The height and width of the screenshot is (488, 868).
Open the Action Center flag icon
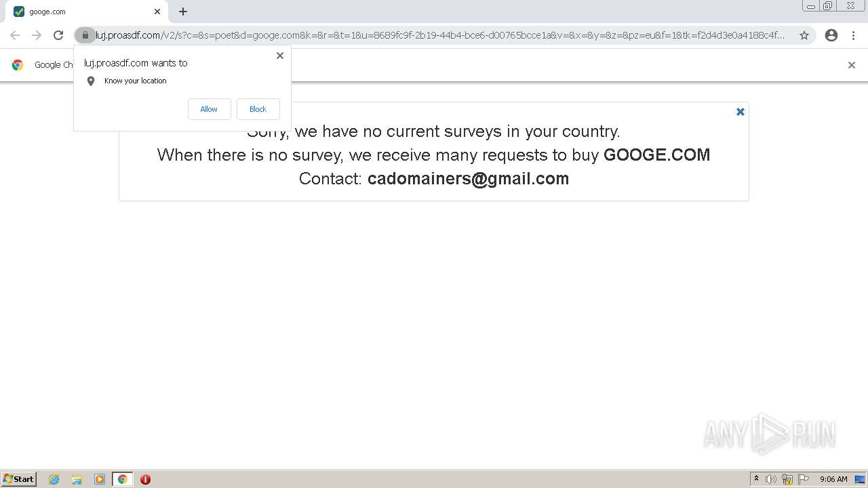pyautogui.click(x=804, y=479)
